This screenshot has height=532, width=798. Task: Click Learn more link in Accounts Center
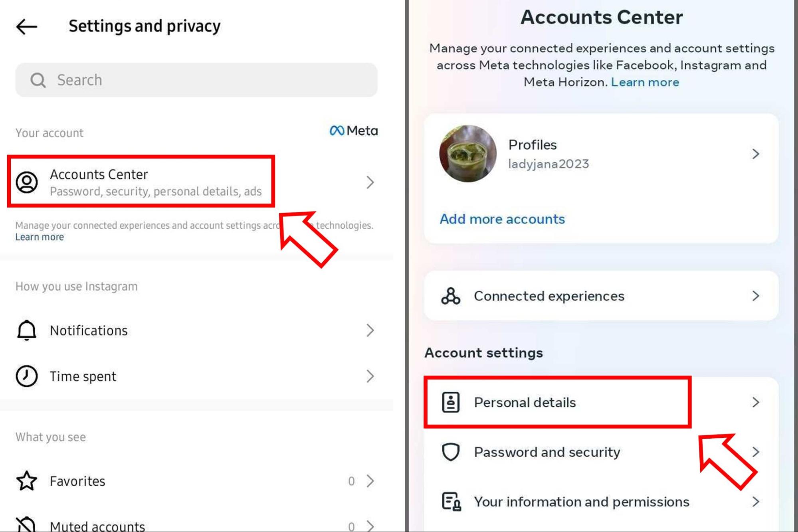click(x=645, y=82)
